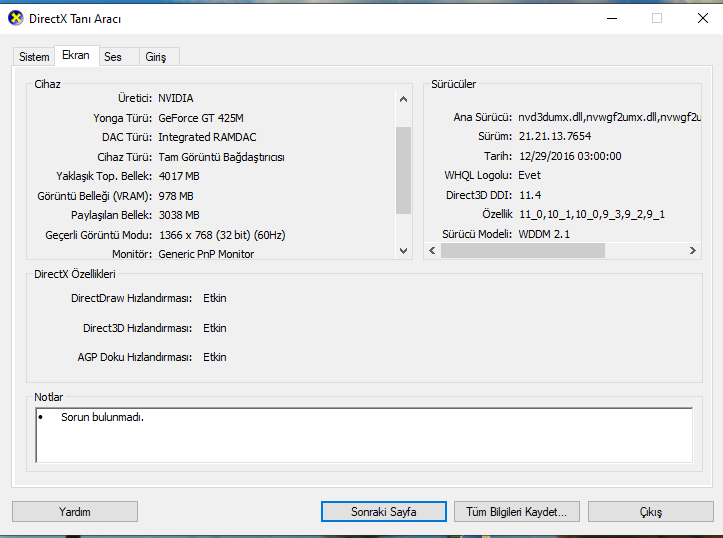Click the feature levels 11_0,10_1 value
This screenshot has height=538, width=723.
point(592,214)
